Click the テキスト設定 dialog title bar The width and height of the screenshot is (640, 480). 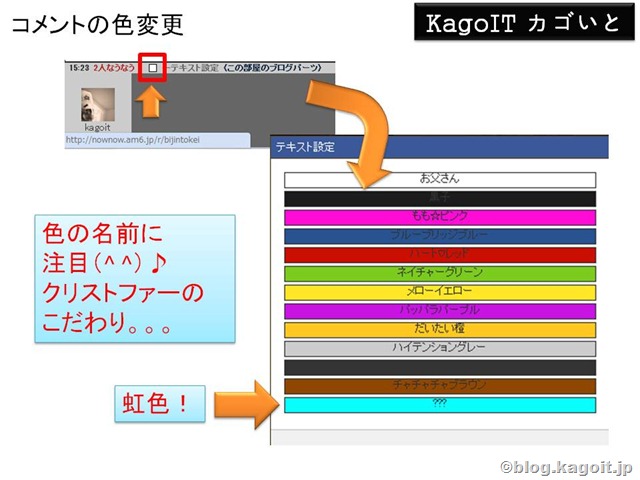(439, 147)
